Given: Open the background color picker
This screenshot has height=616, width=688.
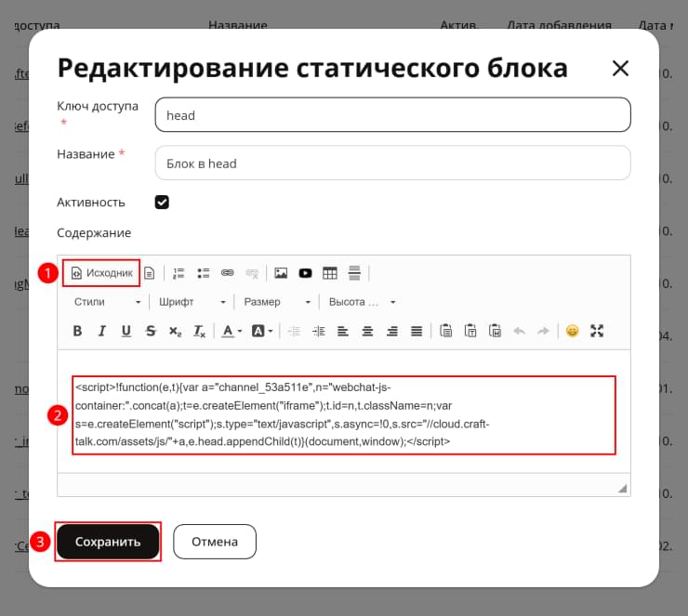Looking at the screenshot, I should [262, 331].
